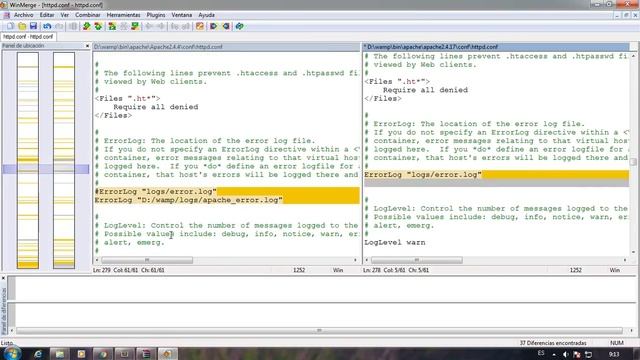The image size is (640, 360).
Task: Jump to previous difference (green up arrow)
Action: click(x=98, y=26)
